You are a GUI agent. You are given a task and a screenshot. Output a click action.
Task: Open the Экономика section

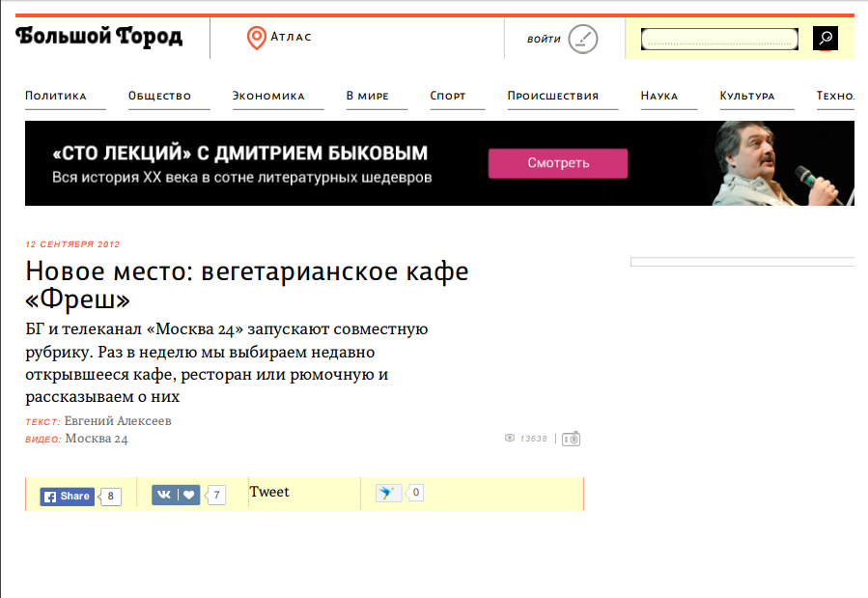pos(268,96)
